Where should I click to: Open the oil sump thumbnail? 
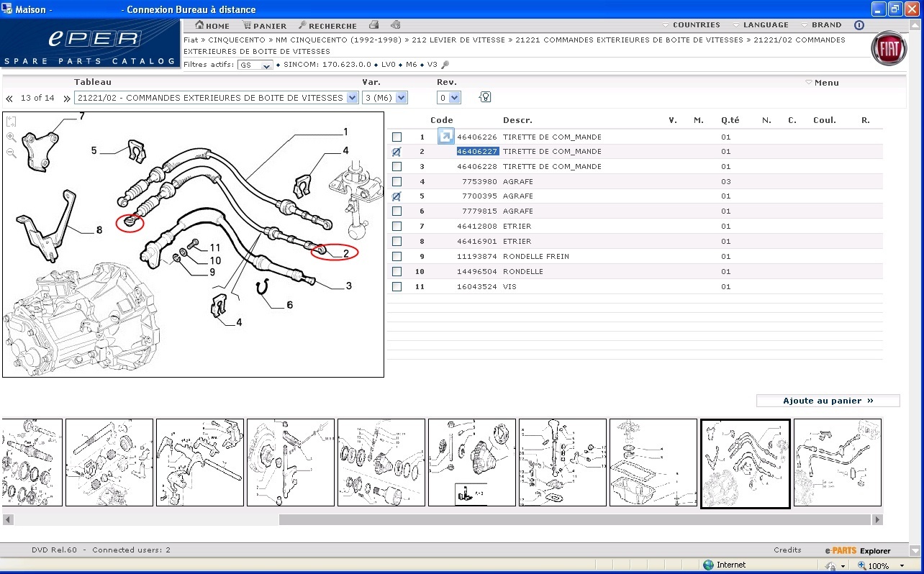[x=653, y=463]
